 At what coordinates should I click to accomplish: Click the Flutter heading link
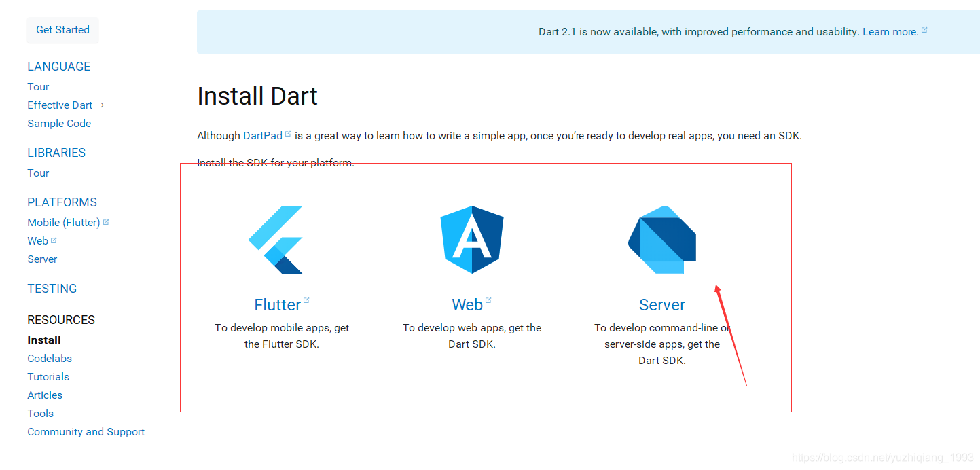click(278, 305)
